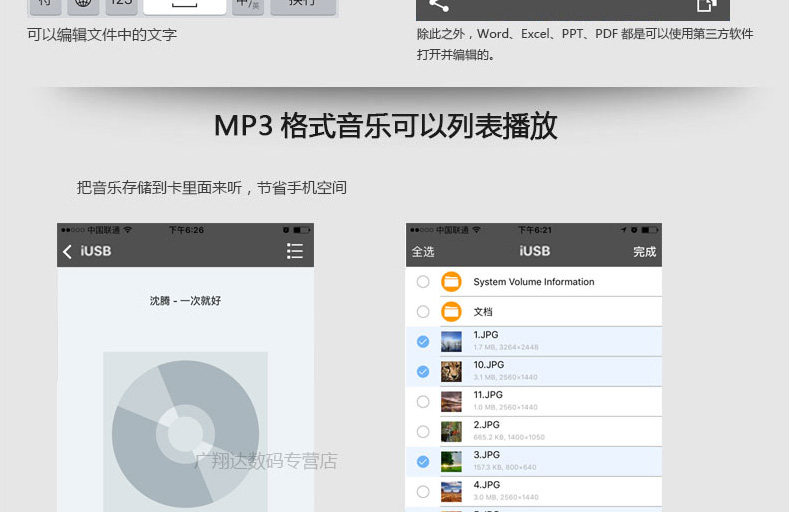The height and width of the screenshot is (512, 790).
Task: Open the playlist list icon in music player
Action: 295,251
